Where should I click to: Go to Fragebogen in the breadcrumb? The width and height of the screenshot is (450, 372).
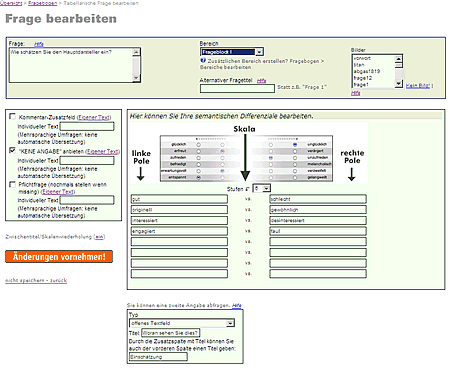[42, 3]
